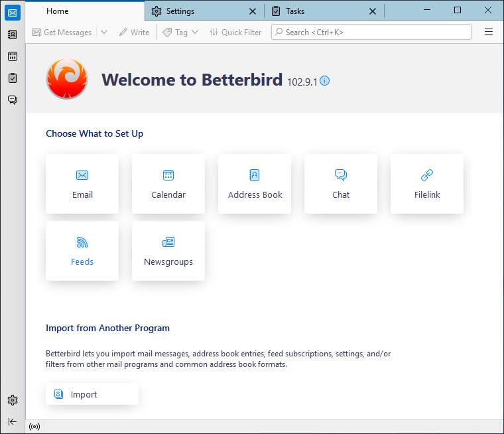Set up an Email account

82,184
